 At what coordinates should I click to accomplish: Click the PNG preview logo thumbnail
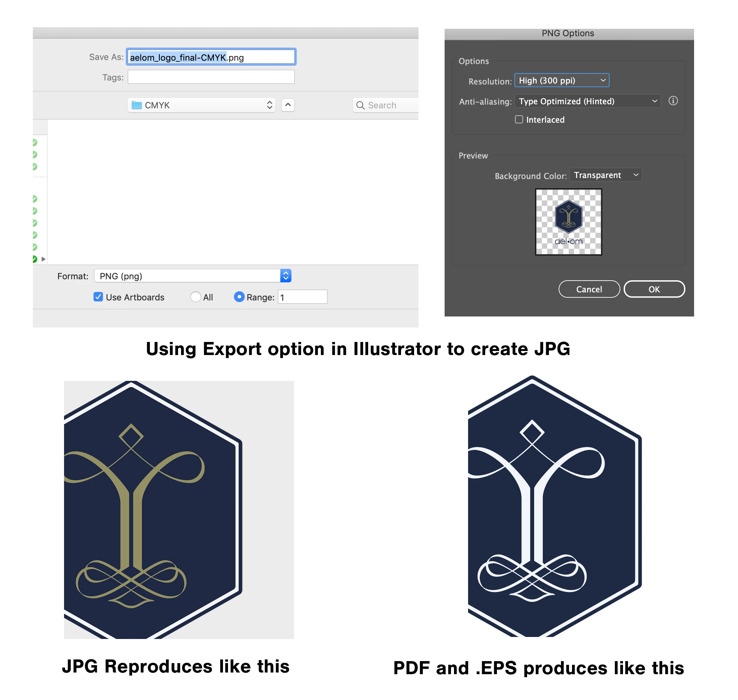pyautogui.click(x=568, y=222)
